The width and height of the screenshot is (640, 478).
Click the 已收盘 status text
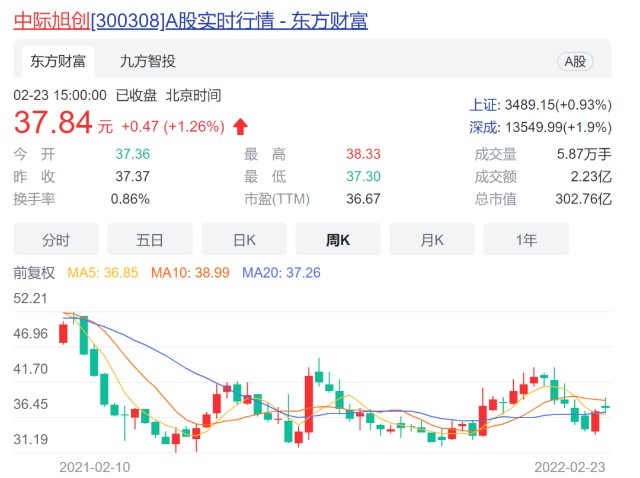(x=136, y=96)
